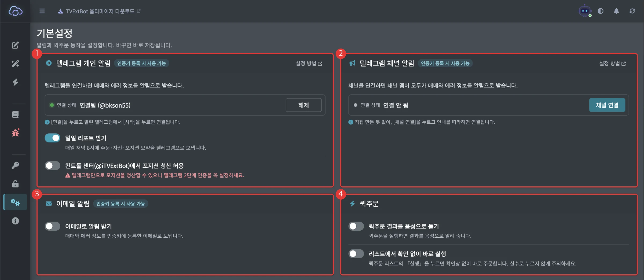Click the 연결 안 됨 status text

click(x=396, y=105)
